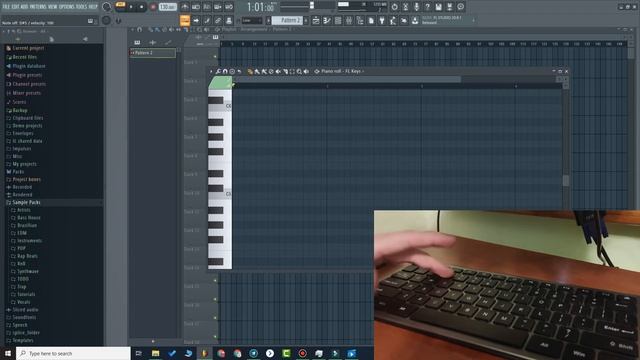Open the OPTIONS menu
The image size is (640, 360).
point(66,7)
